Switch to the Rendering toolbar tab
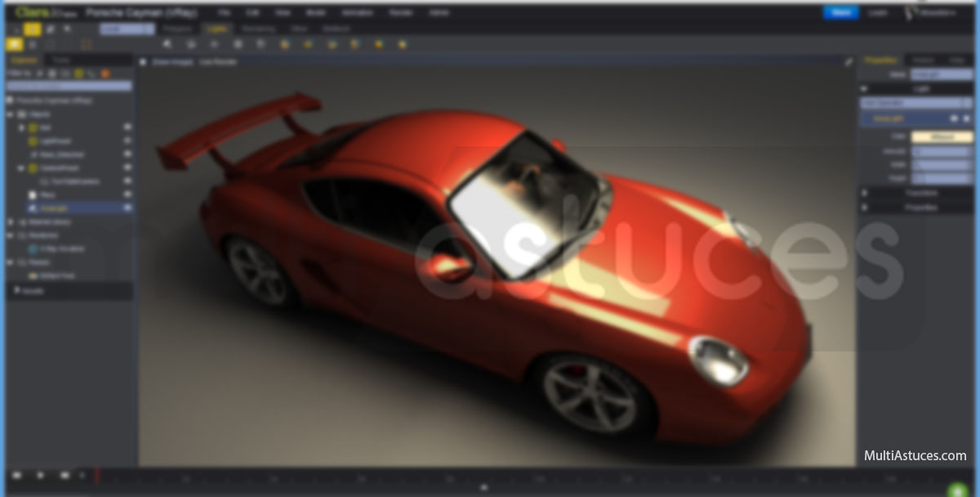Image resolution: width=980 pixels, height=497 pixels. (258, 29)
